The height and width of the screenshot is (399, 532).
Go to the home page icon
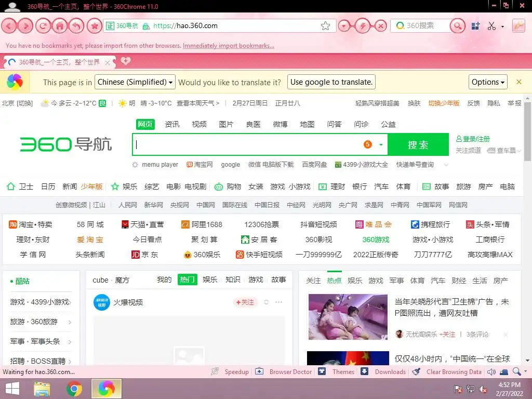point(60,26)
